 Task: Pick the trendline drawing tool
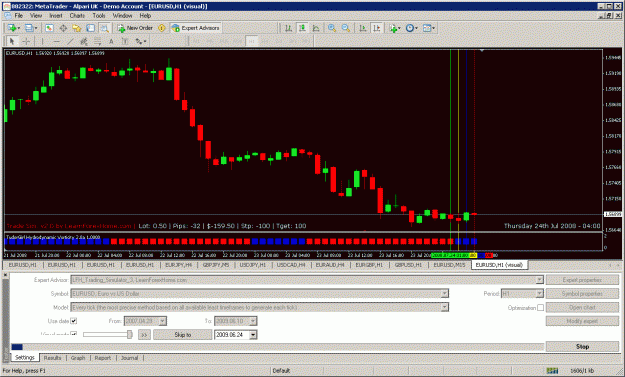tap(70, 41)
